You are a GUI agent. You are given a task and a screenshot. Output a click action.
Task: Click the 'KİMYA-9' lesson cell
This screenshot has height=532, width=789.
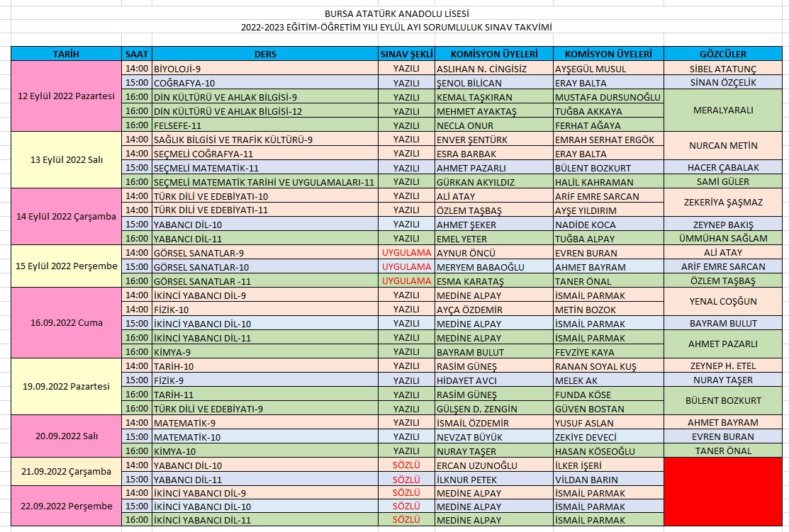coord(265,352)
